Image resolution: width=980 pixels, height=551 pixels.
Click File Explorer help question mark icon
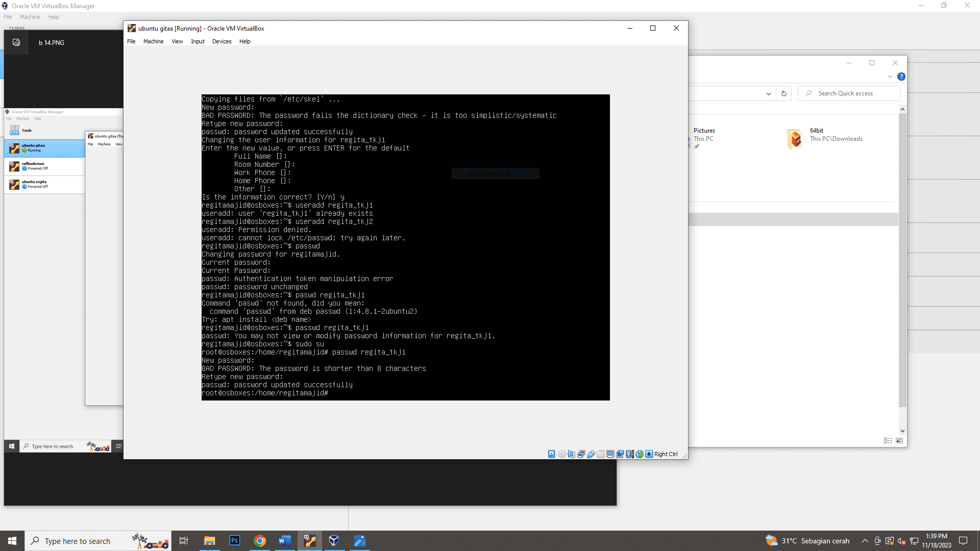901,77
